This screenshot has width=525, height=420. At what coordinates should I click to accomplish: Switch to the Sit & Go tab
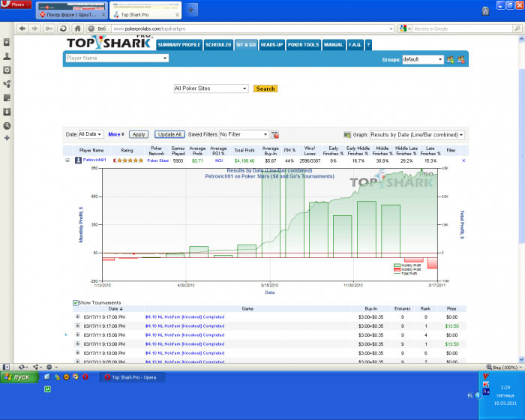click(x=246, y=45)
